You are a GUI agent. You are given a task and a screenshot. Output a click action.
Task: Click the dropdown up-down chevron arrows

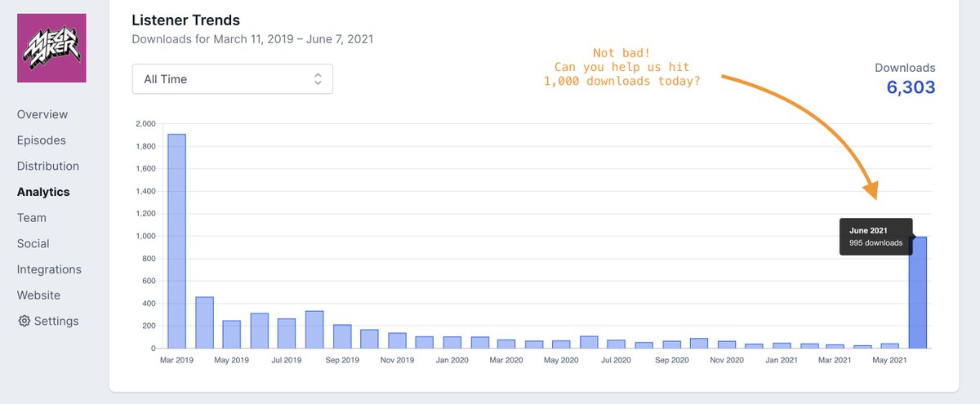pos(318,79)
